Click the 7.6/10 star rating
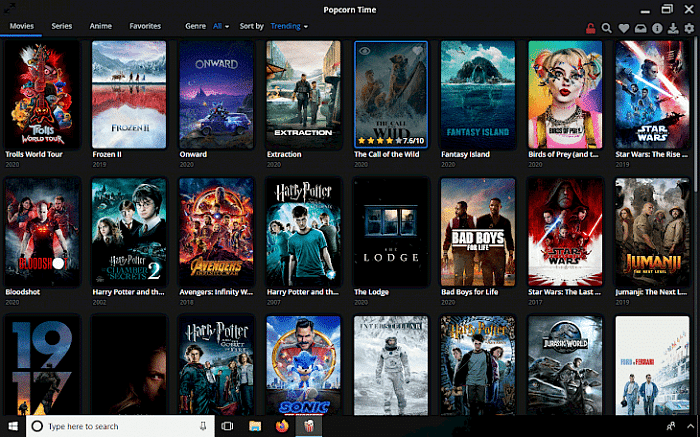700x437 pixels. click(391, 141)
